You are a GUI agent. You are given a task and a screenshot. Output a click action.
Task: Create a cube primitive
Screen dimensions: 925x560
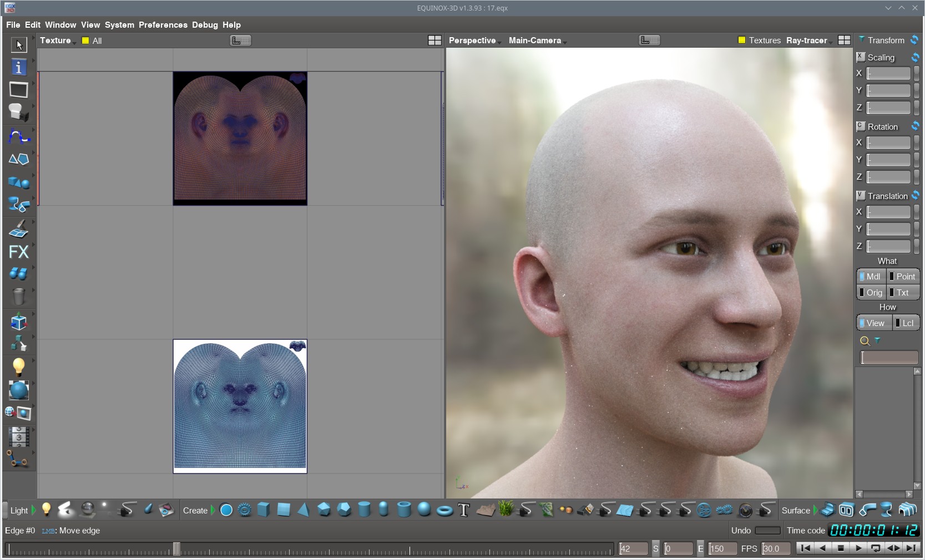(x=264, y=510)
